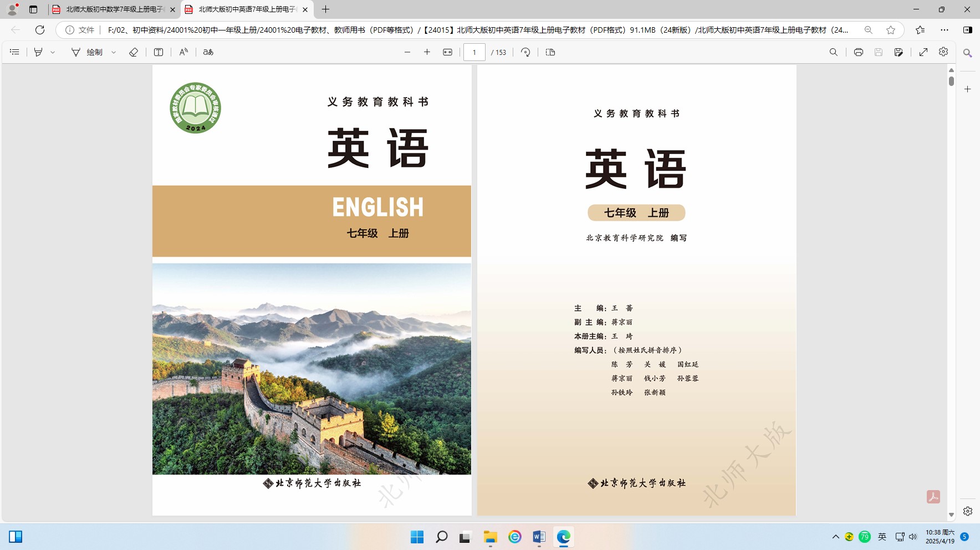This screenshot has height=550, width=980.
Task: Open the PDF table of contents panel
Action: click(x=15, y=52)
